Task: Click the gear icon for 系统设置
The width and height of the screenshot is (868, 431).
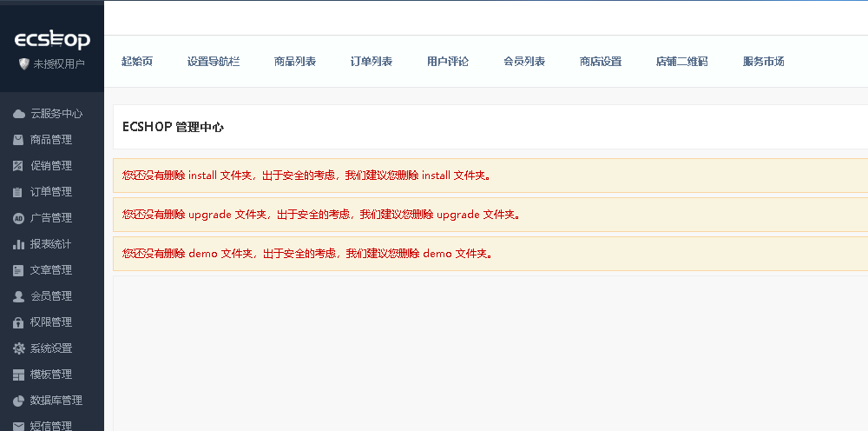Action: (19, 348)
